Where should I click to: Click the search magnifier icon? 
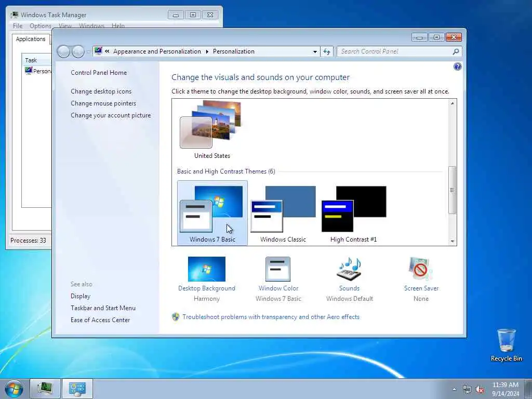[x=456, y=51]
